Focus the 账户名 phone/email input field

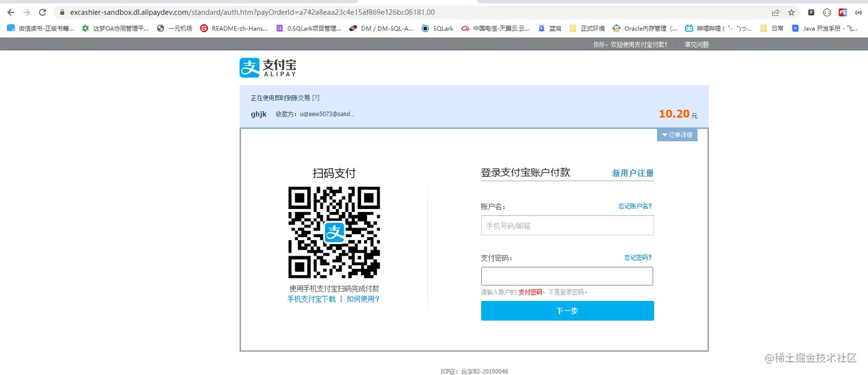coord(567,226)
